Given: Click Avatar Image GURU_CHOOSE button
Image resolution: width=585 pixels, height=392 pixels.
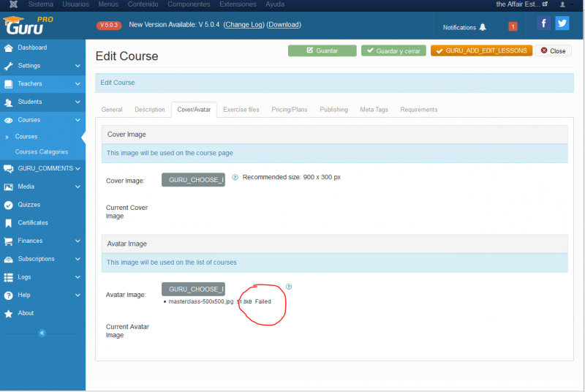Looking at the screenshot, I should pyautogui.click(x=193, y=289).
